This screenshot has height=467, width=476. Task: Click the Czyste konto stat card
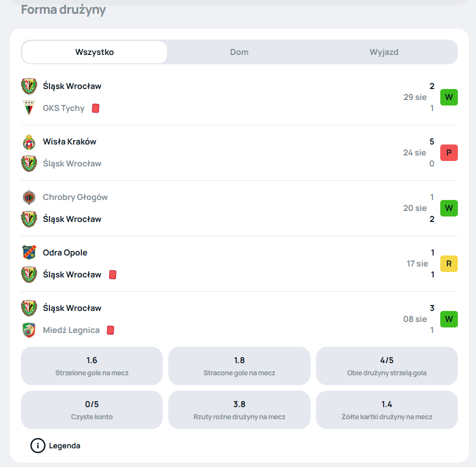click(92, 410)
